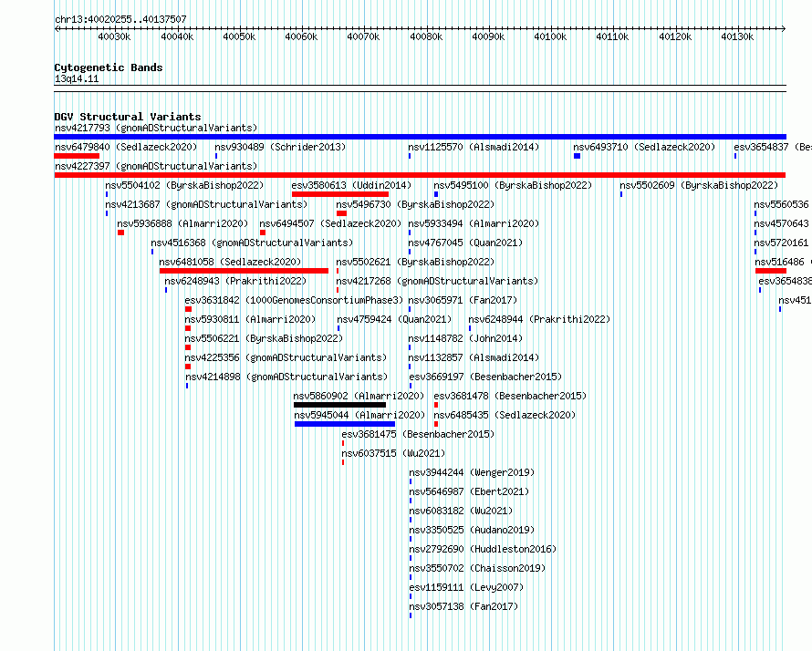Open nsv5506221 (ByrskaBishop2022) label

[x=264, y=338]
